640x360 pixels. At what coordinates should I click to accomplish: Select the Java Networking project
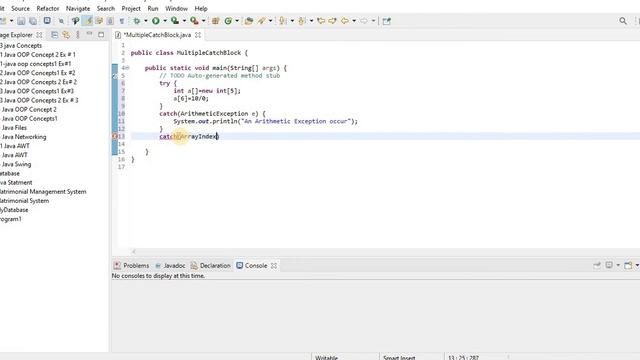click(x=24, y=137)
